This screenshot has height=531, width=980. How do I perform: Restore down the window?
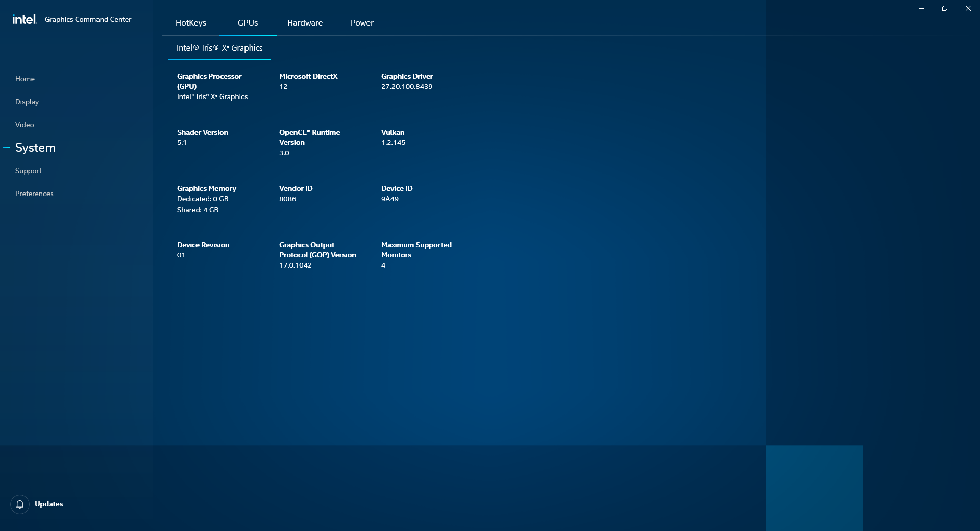point(945,8)
